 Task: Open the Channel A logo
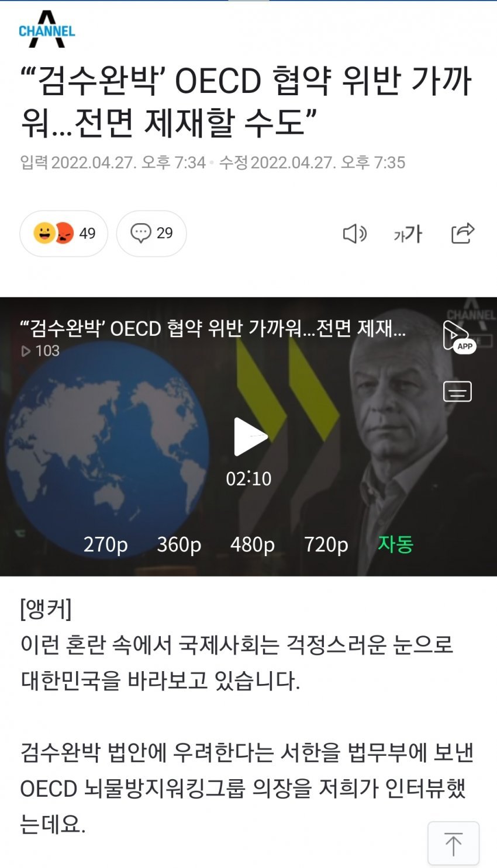coord(47,29)
